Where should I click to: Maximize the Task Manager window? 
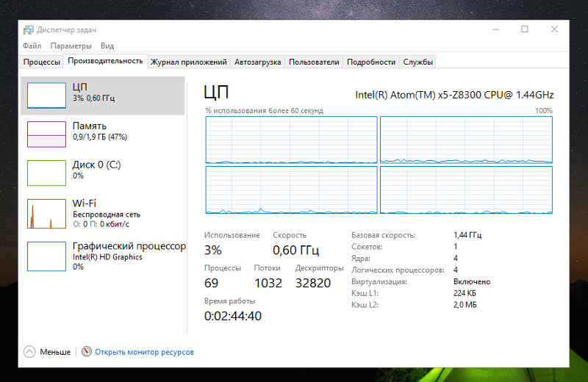525,29
